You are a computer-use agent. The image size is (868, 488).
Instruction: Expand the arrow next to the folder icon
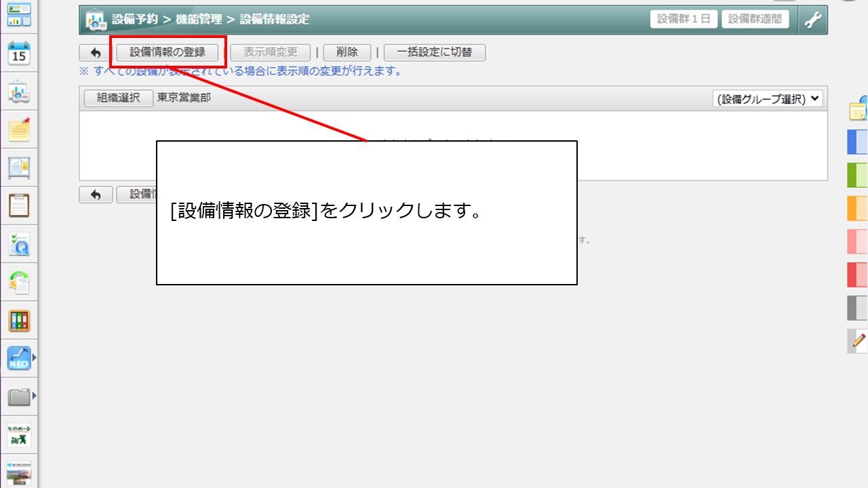[x=34, y=396]
